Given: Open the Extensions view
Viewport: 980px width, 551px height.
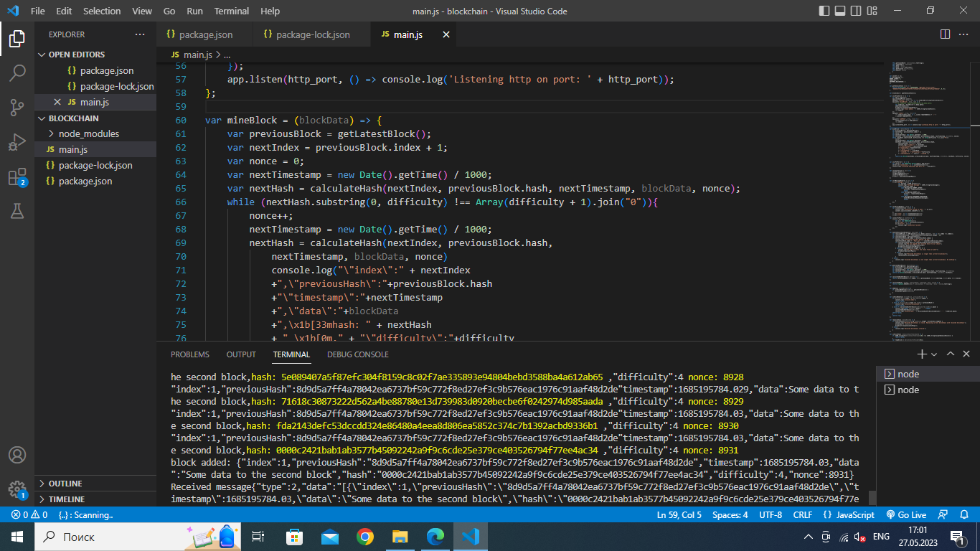Looking at the screenshot, I should pos(17,177).
